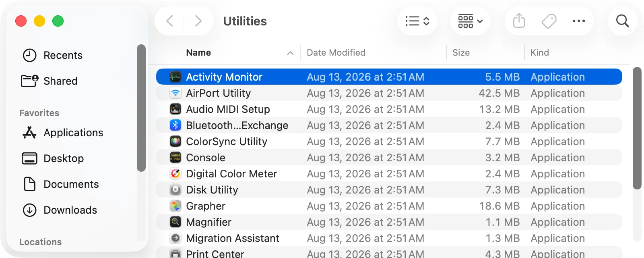Select the Bluetooth...Exchange name text

pyautogui.click(x=237, y=125)
